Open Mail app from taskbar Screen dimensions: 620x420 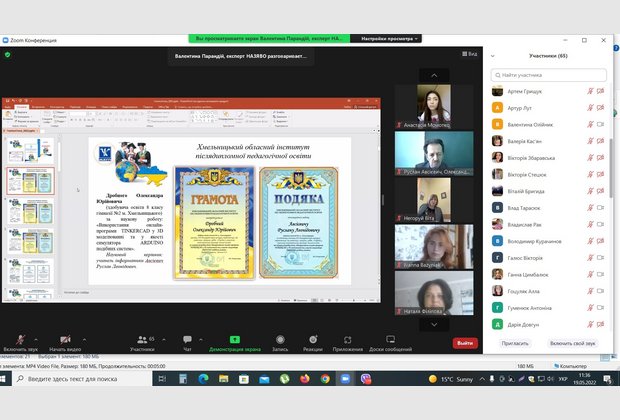tap(264, 379)
